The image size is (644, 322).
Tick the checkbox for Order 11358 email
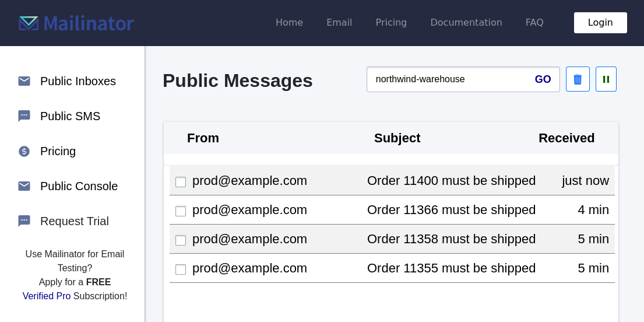click(x=181, y=240)
